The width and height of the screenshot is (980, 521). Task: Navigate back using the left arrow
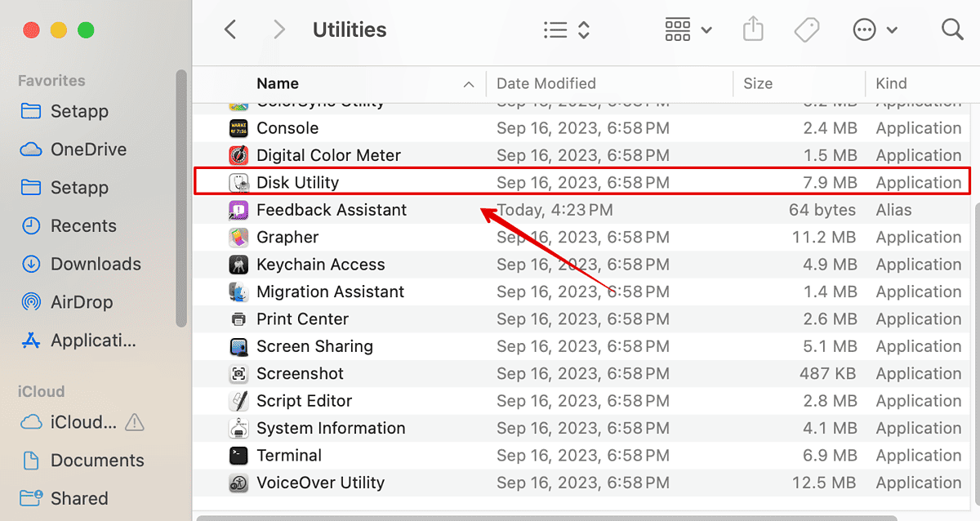[x=229, y=29]
